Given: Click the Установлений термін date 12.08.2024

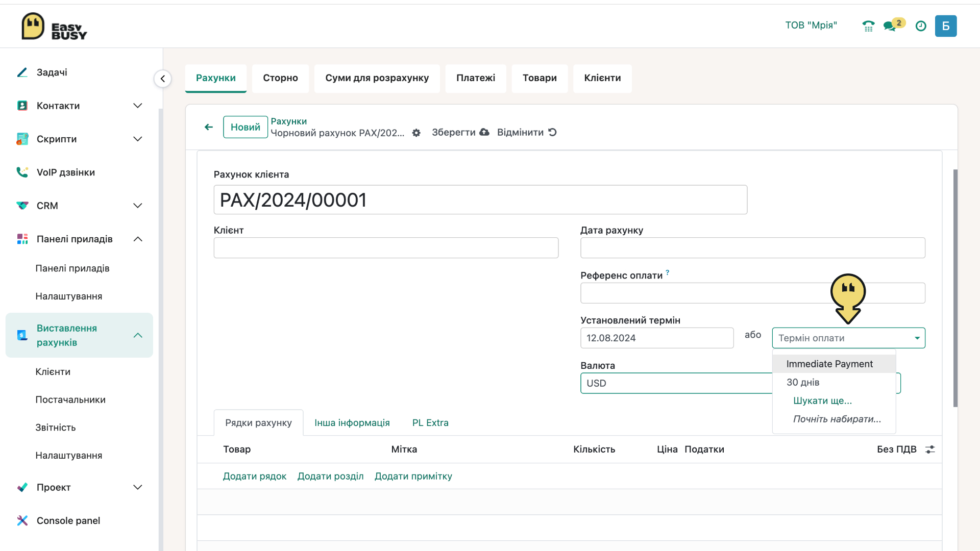Looking at the screenshot, I should click(657, 338).
